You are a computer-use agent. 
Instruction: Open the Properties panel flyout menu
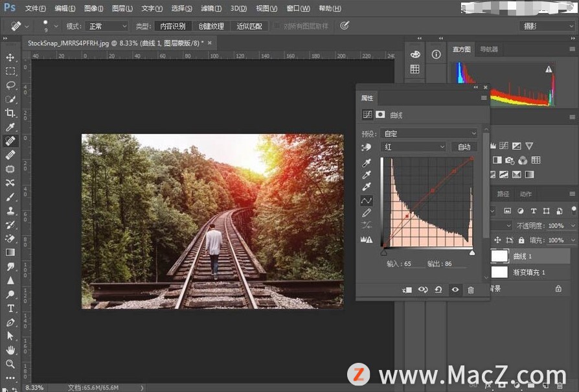pyautogui.click(x=484, y=98)
